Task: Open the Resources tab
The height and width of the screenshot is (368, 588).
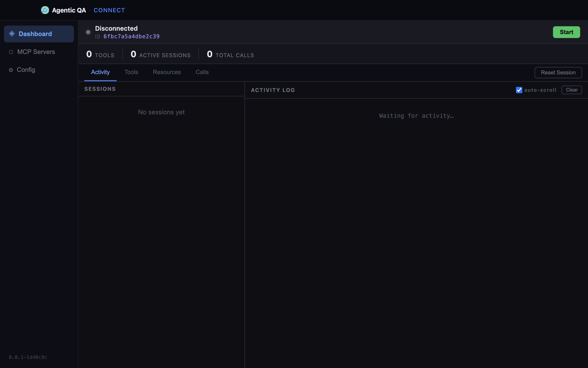Action: click(167, 72)
